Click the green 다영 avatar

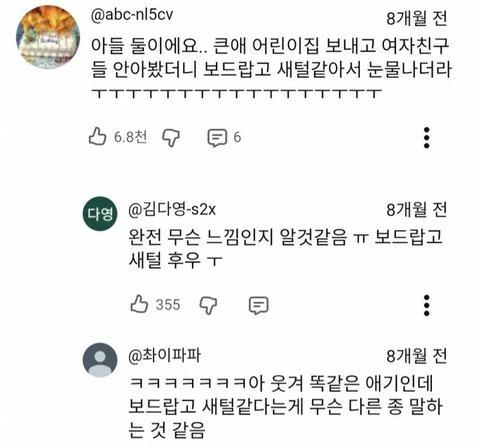click(100, 214)
